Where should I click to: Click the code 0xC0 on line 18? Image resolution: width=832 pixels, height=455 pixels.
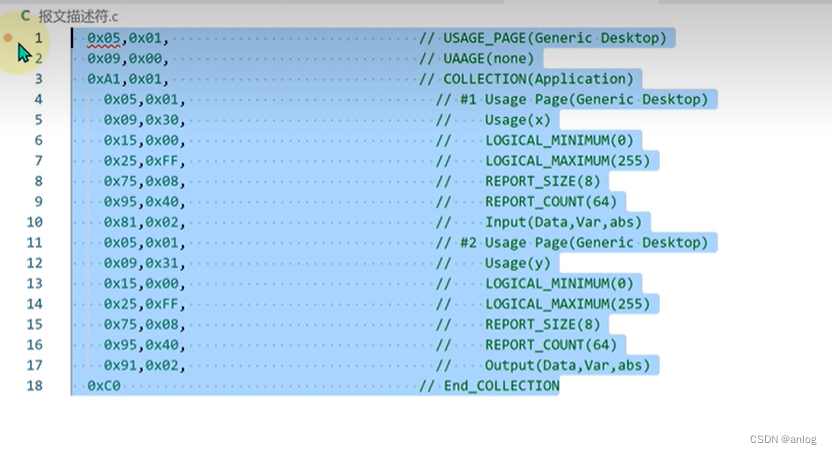[x=104, y=386]
